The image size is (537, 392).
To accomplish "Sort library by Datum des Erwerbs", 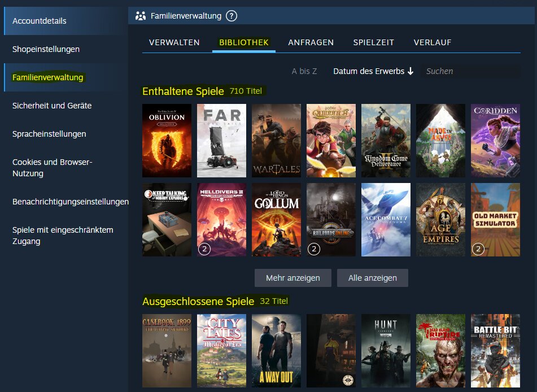I will click(x=373, y=71).
